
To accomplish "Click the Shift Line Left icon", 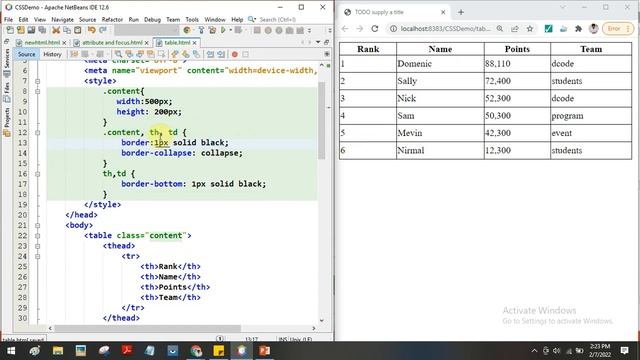I will coord(210,54).
